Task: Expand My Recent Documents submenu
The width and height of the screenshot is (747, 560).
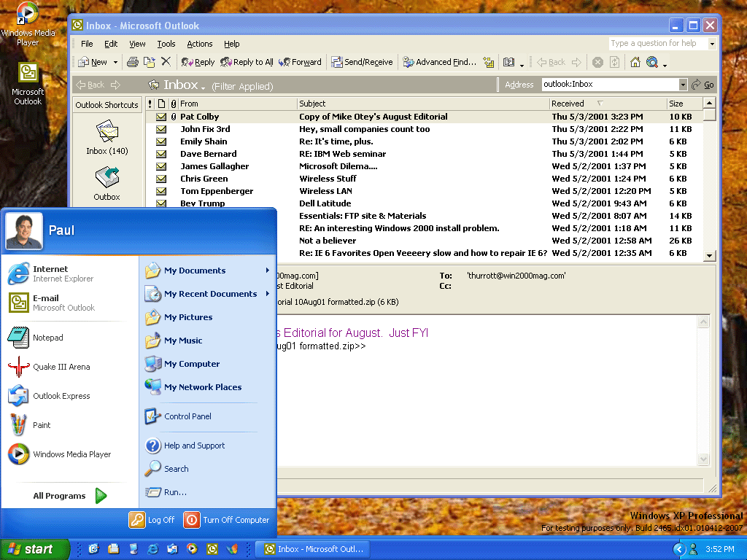Action: click(x=210, y=294)
